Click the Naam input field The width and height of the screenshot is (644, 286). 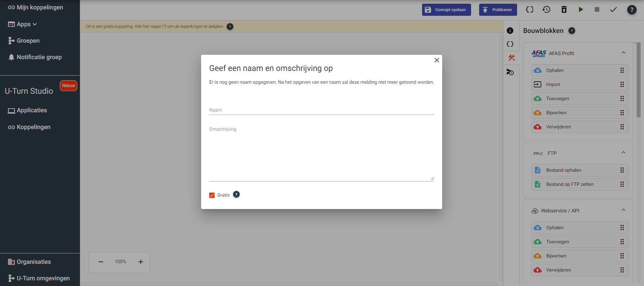point(321,110)
